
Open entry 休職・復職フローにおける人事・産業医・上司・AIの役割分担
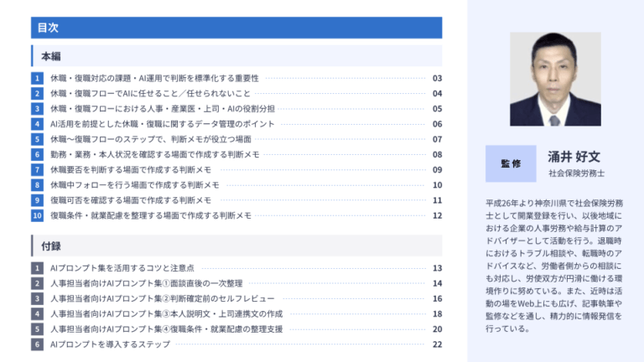[x=162, y=108]
